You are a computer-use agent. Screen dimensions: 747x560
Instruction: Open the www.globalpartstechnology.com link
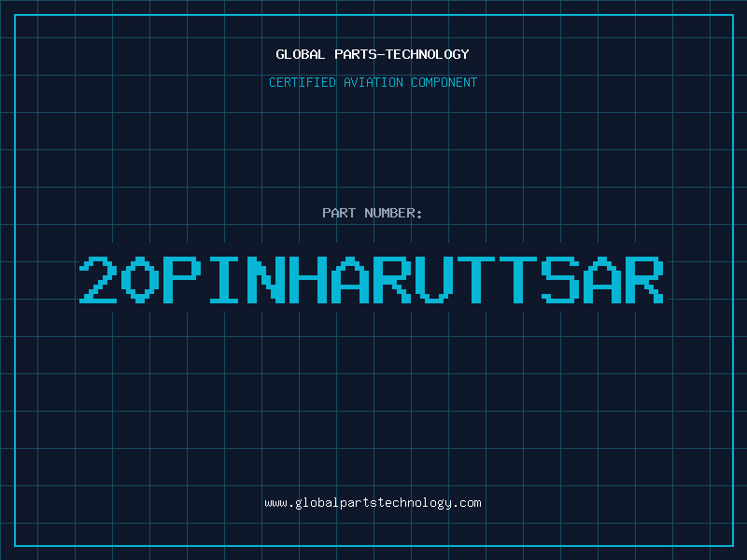[373, 503]
